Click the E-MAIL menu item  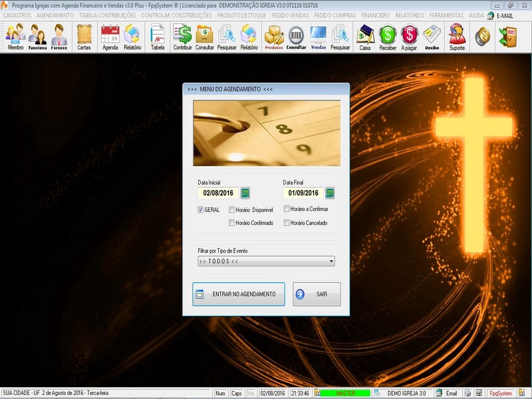(x=501, y=15)
